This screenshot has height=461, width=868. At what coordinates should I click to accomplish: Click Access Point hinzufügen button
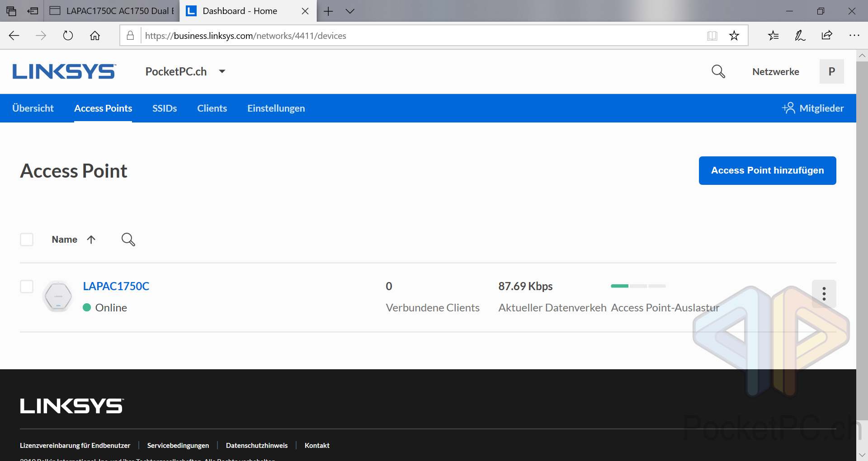[x=767, y=170]
